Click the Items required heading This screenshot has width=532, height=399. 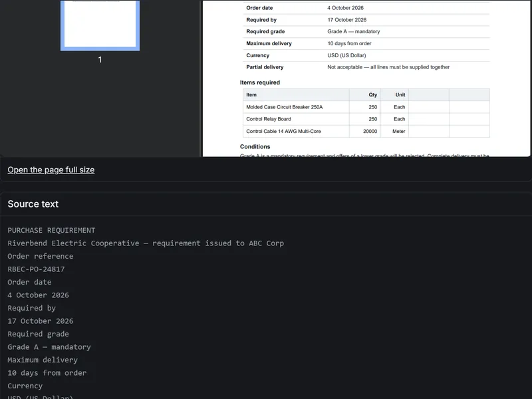[260, 82]
